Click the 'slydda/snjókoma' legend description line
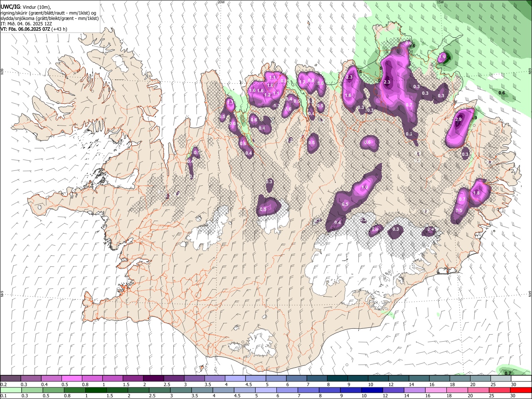 [x=49, y=18]
